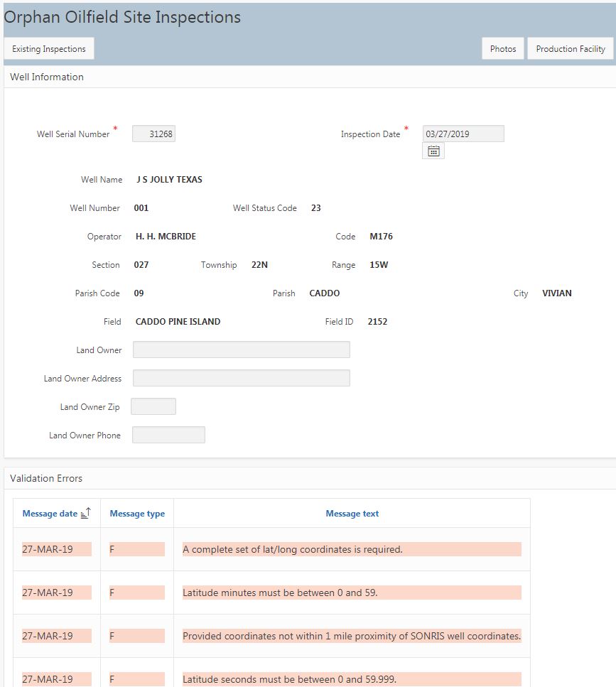This screenshot has width=616, height=687.
Task: Open the Inspection Date calendar picker
Action: click(433, 151)
